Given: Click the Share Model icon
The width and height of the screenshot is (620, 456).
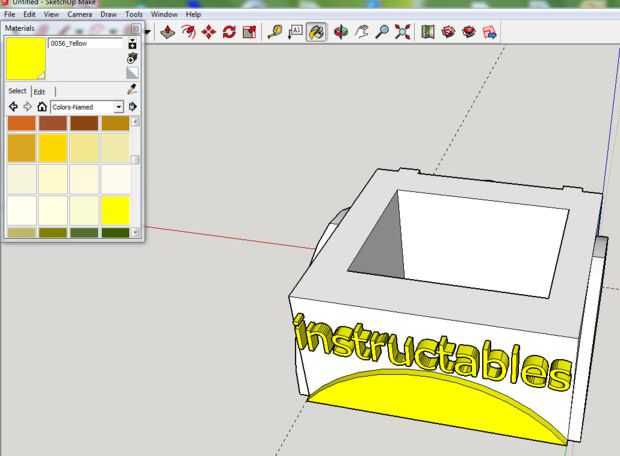Looking at the screenshot, I should point(469,32).
